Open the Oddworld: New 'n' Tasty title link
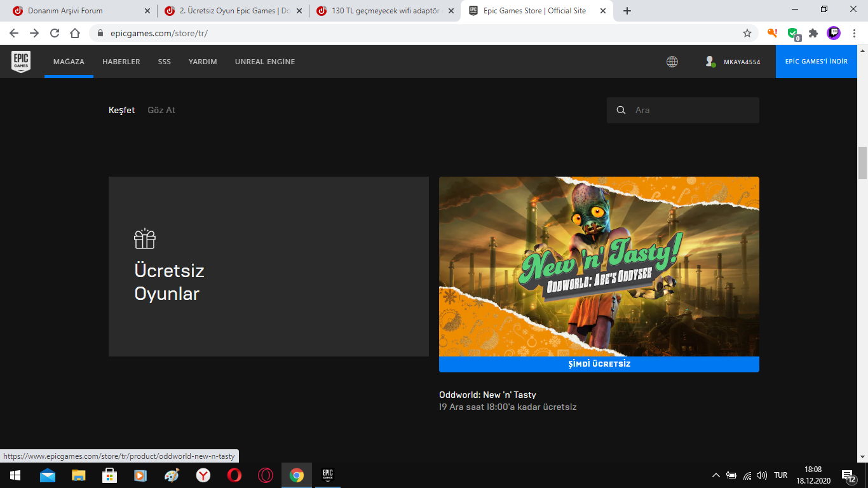 click(487, 395)
